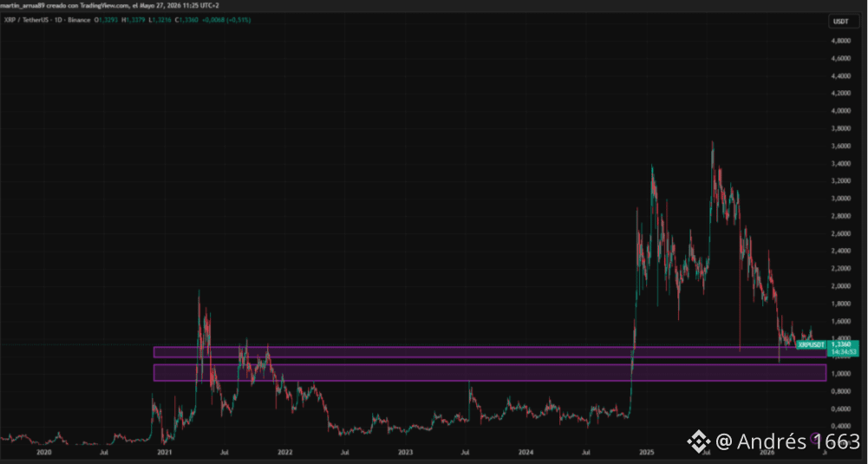The image size is (868, 464).
Task: Select the upper purple support zone rectangle
Action: pyautogui.click(x=489, y=352)
